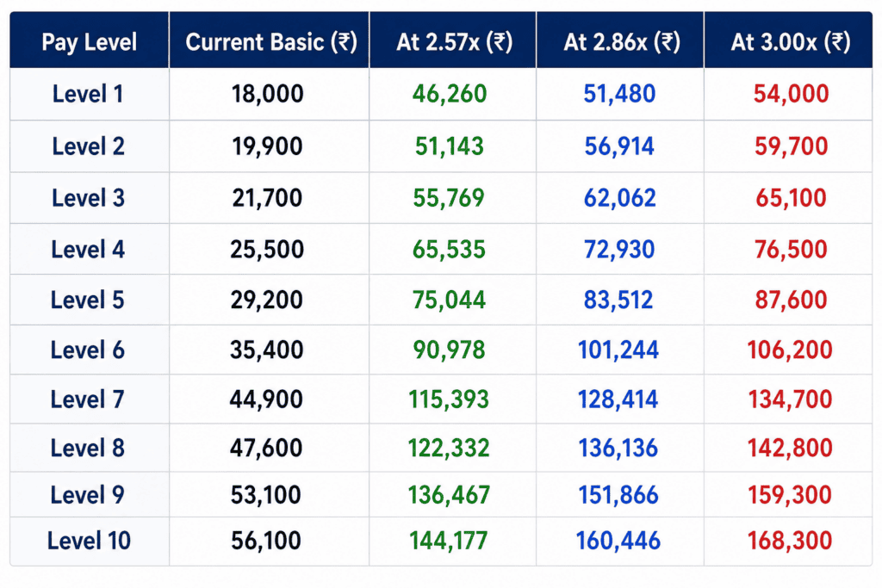Viewport: 882px width, 588px height.
Task: Click the red value 134,700
Action: [790, 399]
